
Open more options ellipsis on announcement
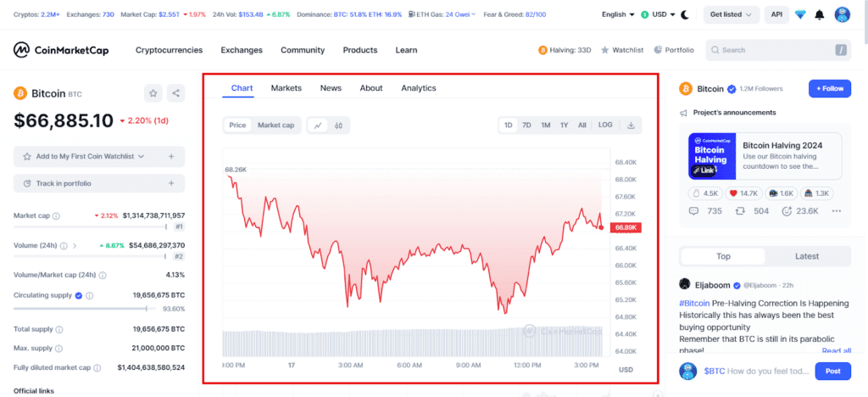coord(837,211)
